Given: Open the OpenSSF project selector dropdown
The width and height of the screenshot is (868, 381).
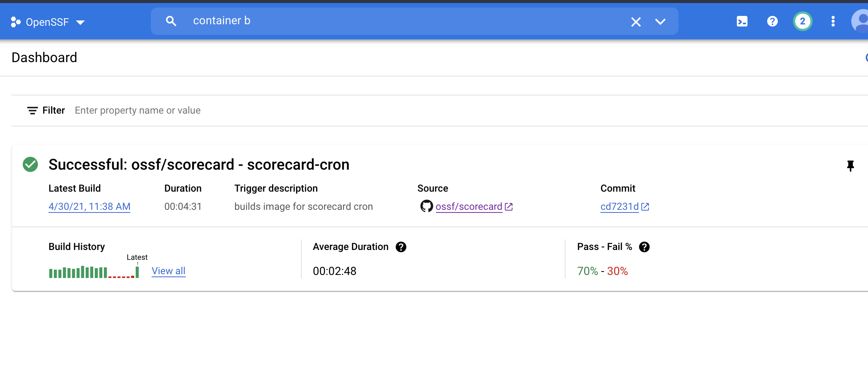Looking at the screenshot, I should click(x=81, y=22).
